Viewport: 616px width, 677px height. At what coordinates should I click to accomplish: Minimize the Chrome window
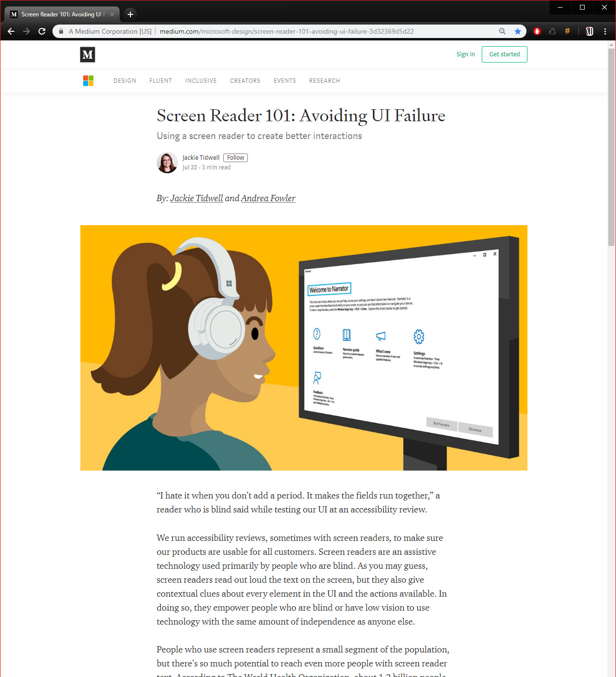click(x=560, y=7)
